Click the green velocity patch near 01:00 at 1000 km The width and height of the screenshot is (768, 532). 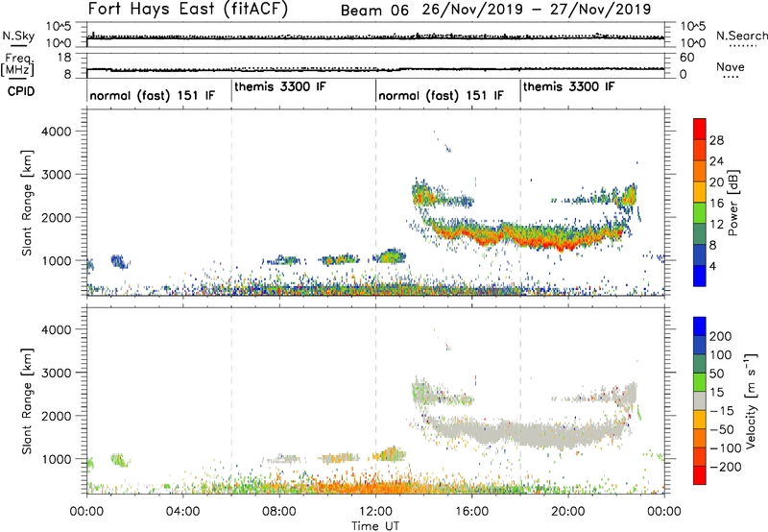(x=118, y=460)
